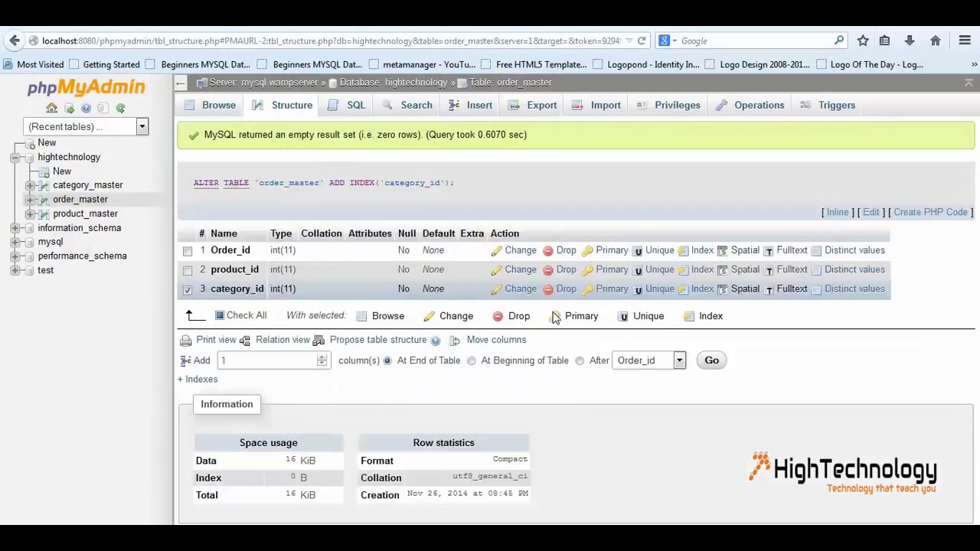Screen dimensions: 980x551
Task: Click Relation view link
Action: point(283,340)
